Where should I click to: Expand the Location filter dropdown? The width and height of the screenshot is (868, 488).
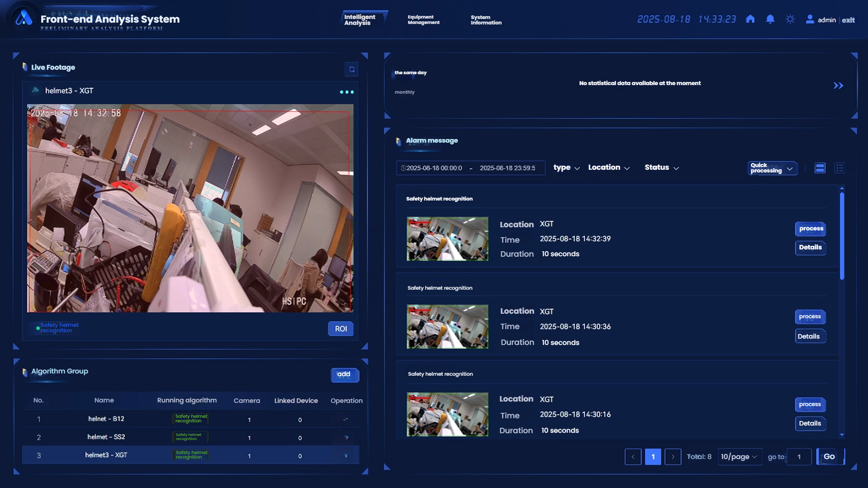coord(608,167)
